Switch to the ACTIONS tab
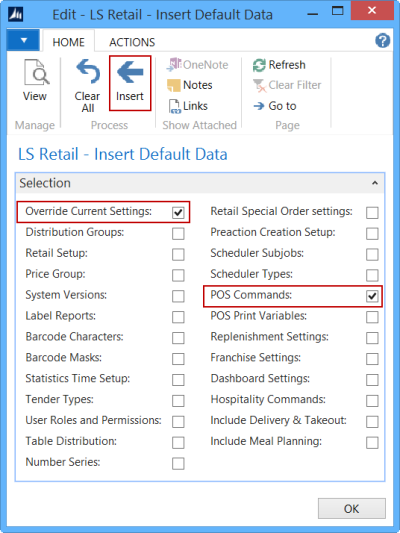400x533 pixels. [x=132, y=42]
